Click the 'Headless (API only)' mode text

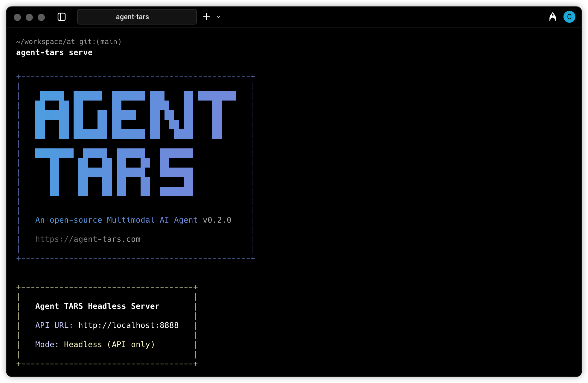click(109, 344)
